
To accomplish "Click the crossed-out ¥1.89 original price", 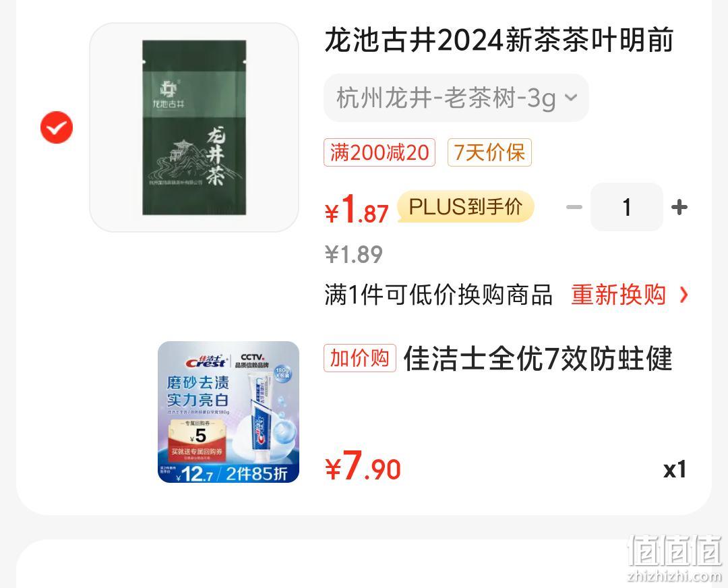I will click(x=354, y=254).
